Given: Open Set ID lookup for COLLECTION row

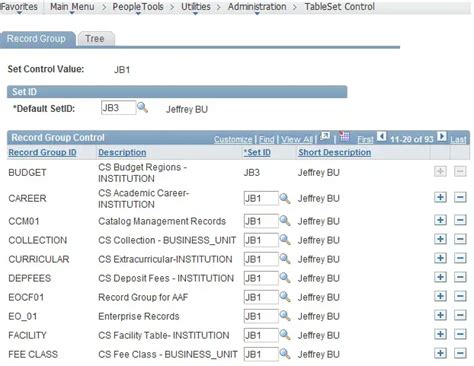Looking at the screenshot, I should pyautogui.click(x=285, y=240).
